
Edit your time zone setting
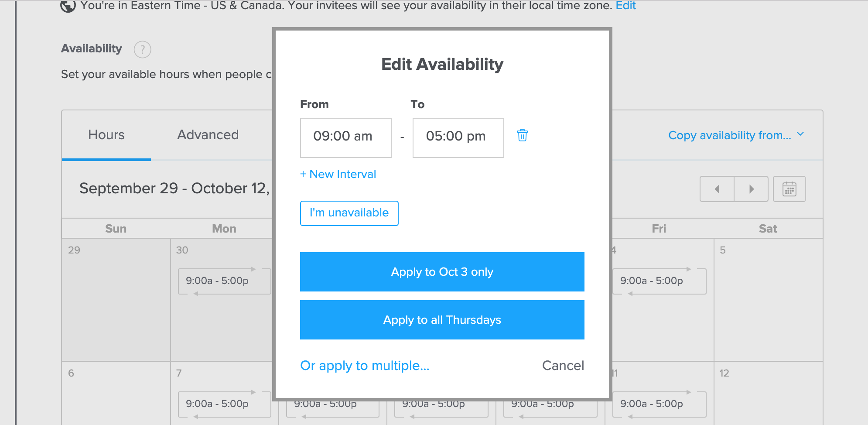pos(625,6)
